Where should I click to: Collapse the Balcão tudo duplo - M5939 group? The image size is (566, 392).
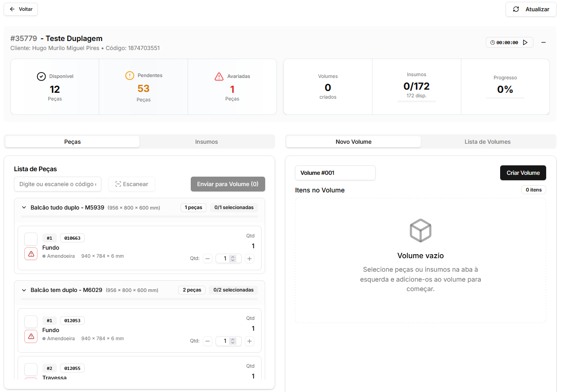(24, 208)
